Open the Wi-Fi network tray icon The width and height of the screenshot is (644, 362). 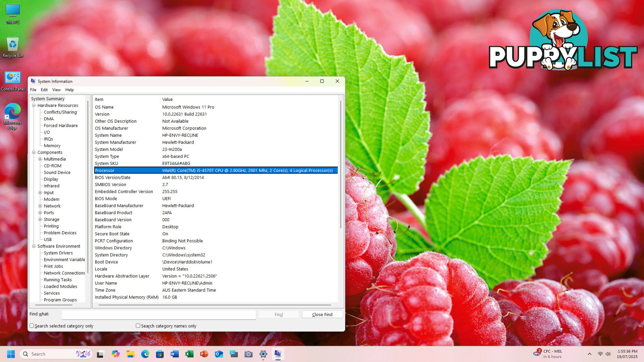coord(600,354)
